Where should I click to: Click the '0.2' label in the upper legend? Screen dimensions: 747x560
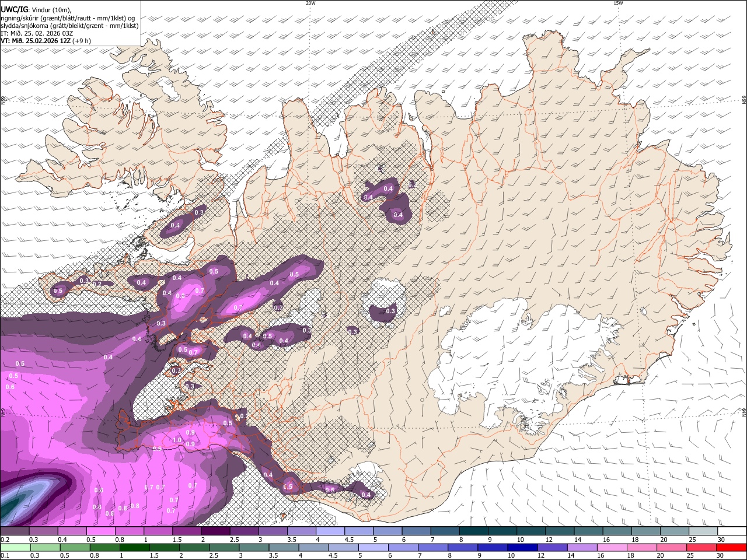pyautogui.click(x=5, y=540)
